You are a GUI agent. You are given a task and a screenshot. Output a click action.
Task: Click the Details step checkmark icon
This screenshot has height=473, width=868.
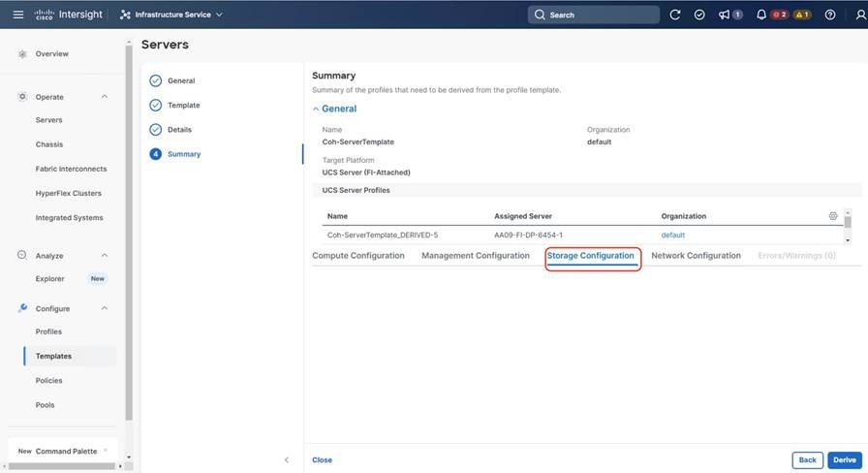[x=156, y=129]
